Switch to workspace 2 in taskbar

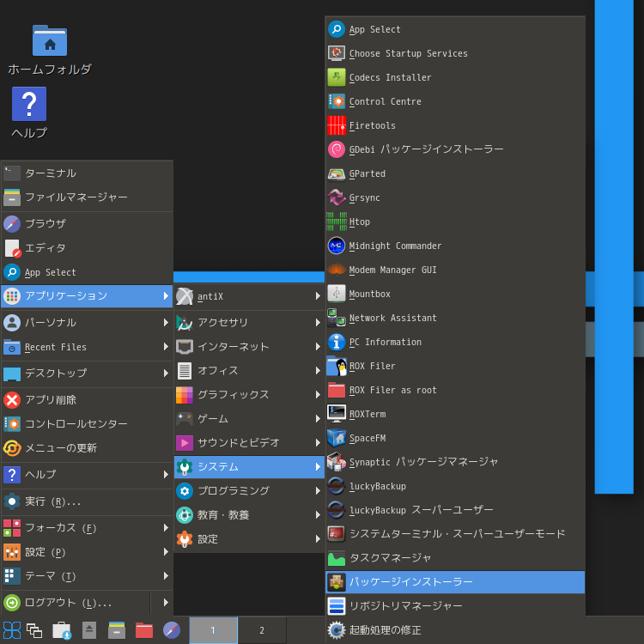click(x=262, y=630)
